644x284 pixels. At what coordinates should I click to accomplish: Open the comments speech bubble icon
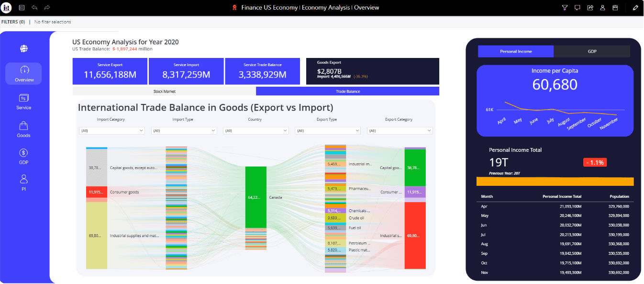(x=577, y=8)
